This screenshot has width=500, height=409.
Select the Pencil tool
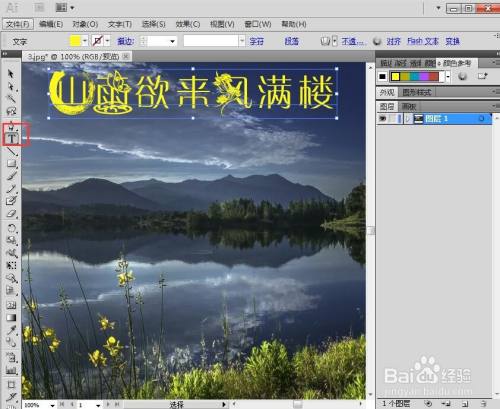click(11, 189)
